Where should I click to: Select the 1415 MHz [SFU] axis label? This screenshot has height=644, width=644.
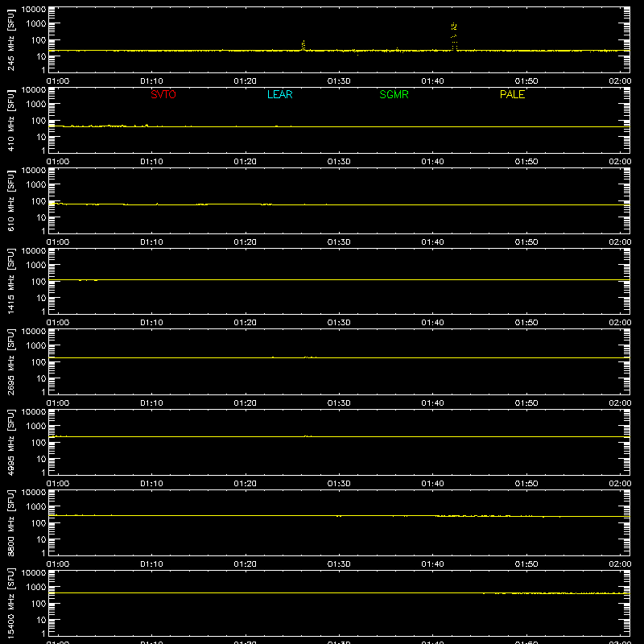(10, 281)
